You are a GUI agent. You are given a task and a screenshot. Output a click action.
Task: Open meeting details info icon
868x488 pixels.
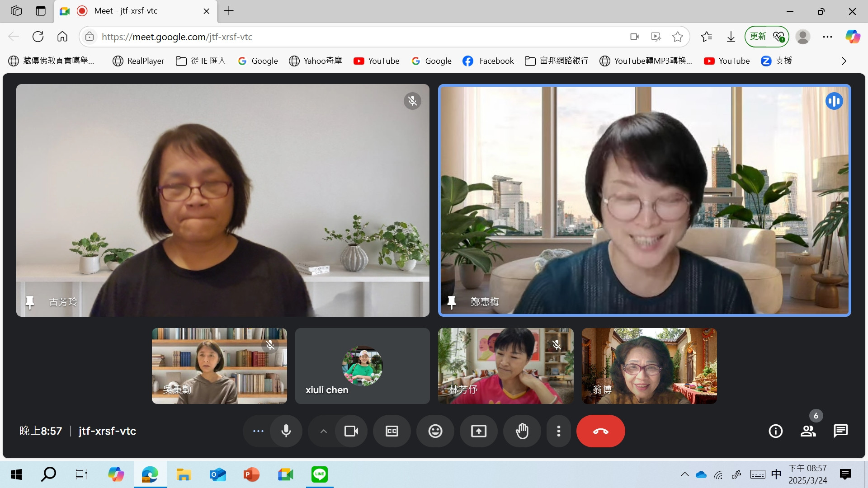point(775,431)
